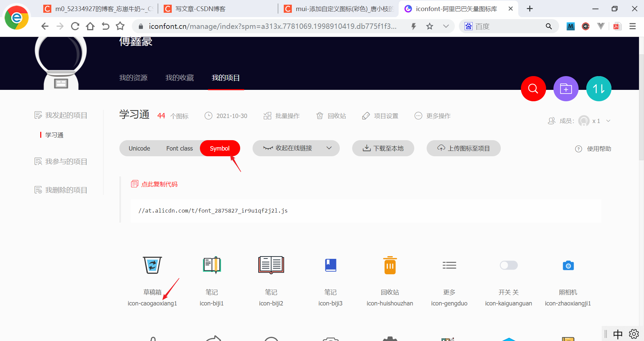
Task: Open the 更多操作 menu
Action: 433,116
